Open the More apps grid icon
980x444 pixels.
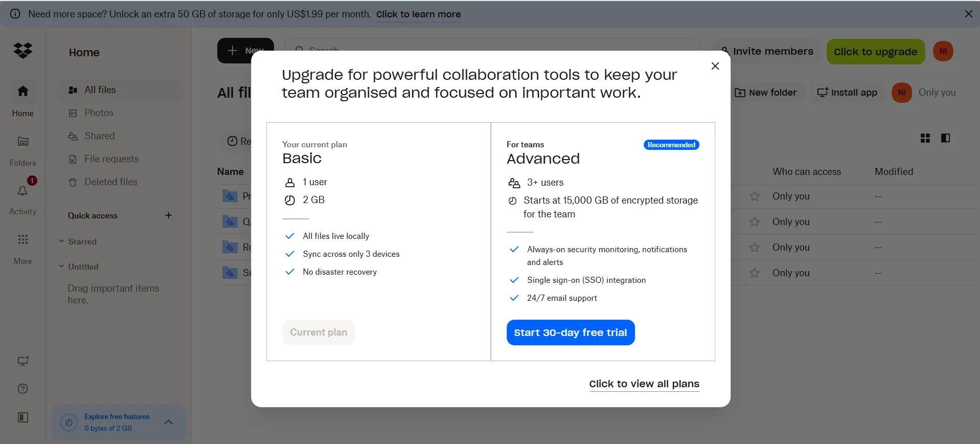[x=23, y=239]
